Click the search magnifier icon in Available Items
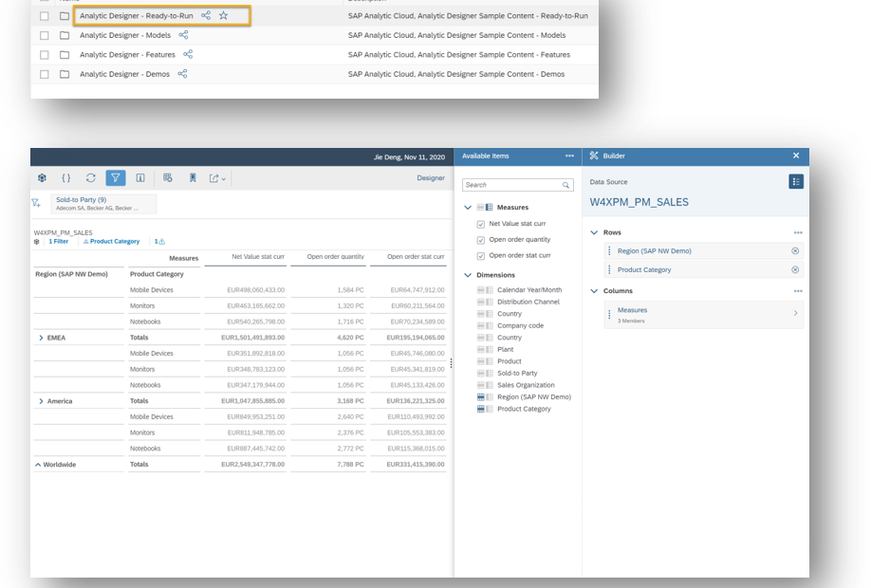The width and height of the screenshot is (871, 588). click(565, 185)
